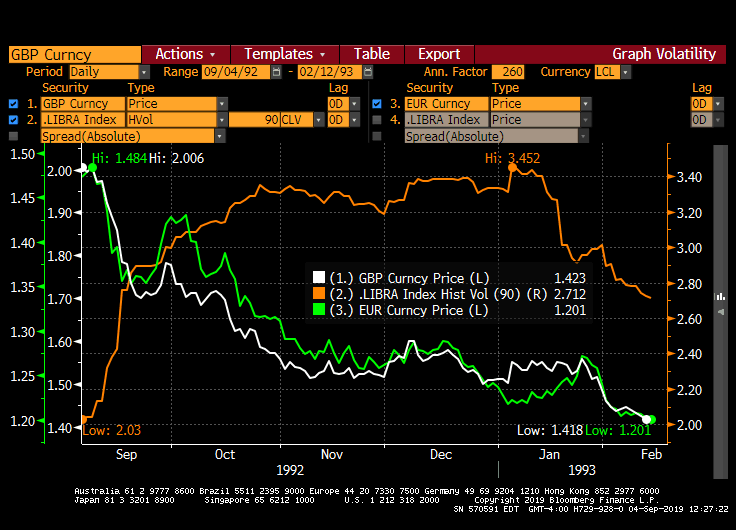
Task: Switch to Table view
Action: [x=372, y=54]
